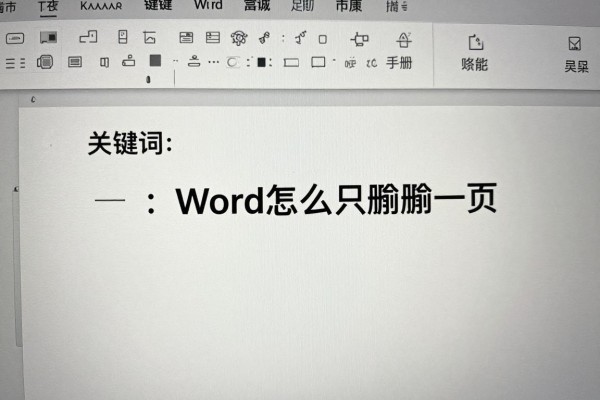Click the framed rectangle icon
Viewport: 600px width, 400px height.
[x=75, y=62]
